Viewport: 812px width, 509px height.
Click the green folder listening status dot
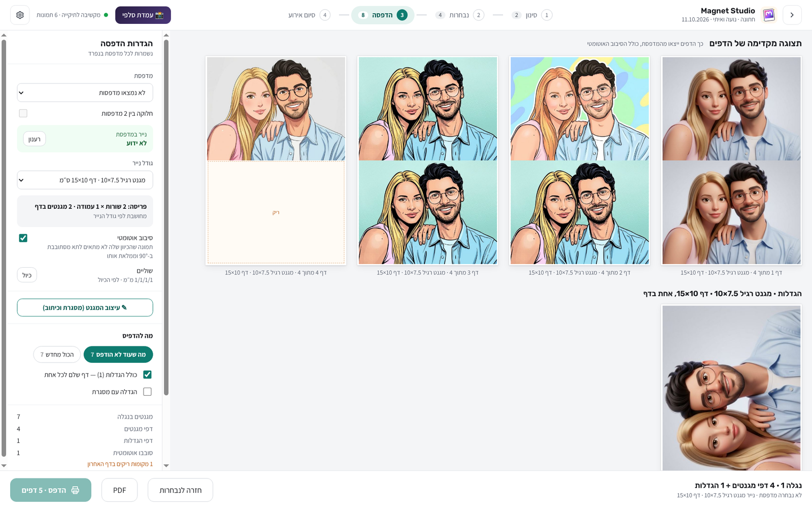[x=106, y=15]
